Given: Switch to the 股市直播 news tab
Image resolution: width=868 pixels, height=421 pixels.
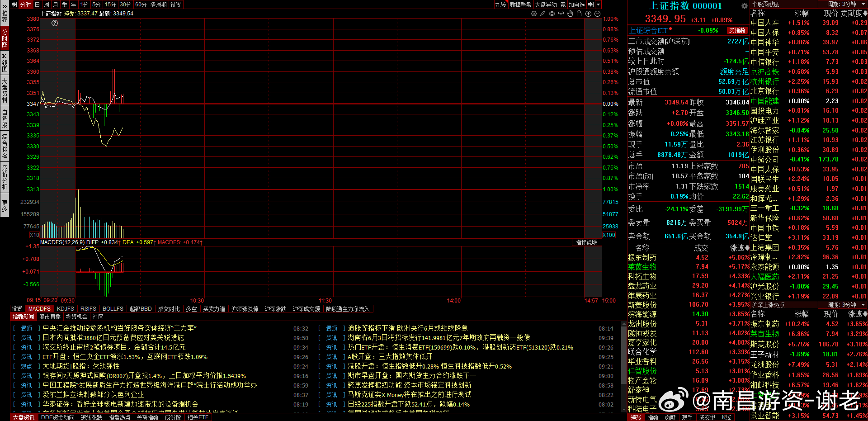Looking at the screenshot, I should [50, 317].
